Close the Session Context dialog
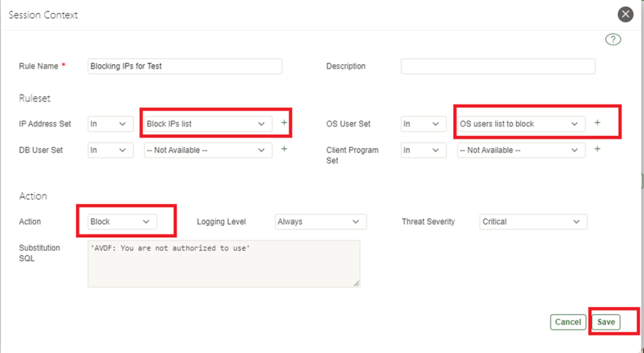 [625, 14]
